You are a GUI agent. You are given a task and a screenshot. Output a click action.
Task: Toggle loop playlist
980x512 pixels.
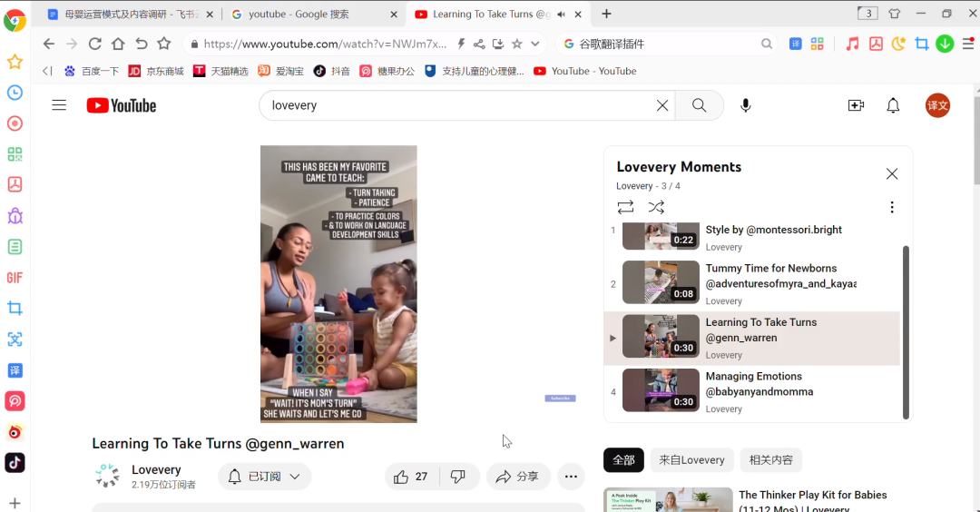(x=625, y=207)
